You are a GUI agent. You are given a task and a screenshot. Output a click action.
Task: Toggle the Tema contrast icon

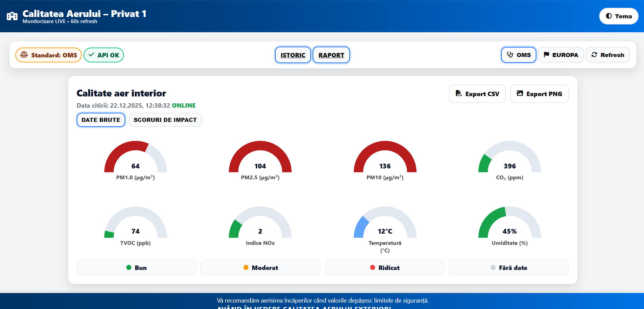tap(609, 16)
